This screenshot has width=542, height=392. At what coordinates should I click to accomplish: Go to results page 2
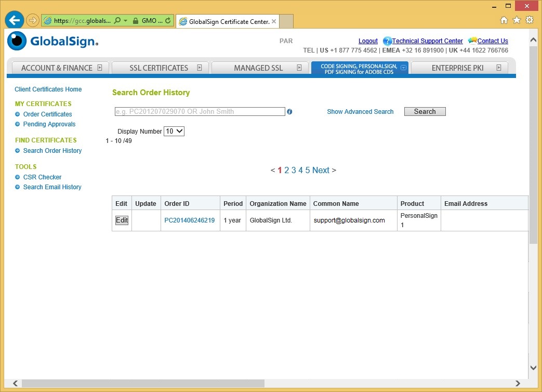click(286, 170)
